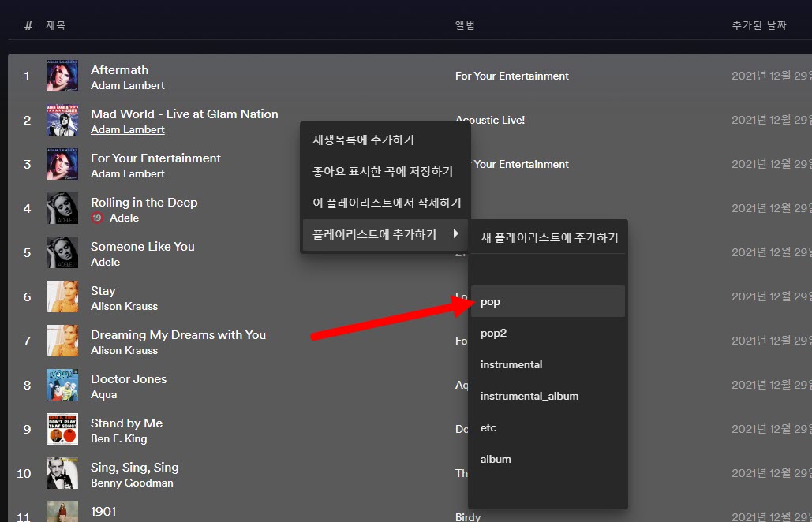Click the '앨범' column header

[x=465, y=25]
